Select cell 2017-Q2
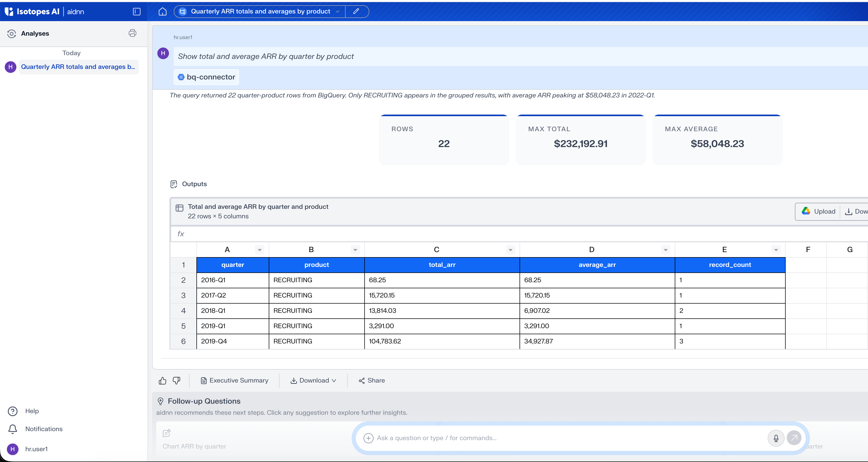Screen dimensions: 868x462 click(233, 295)
